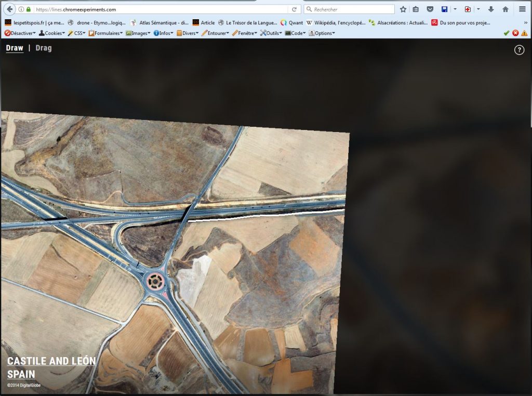Click the Spain location link
This screenshot has height=396, width=532.
pyautogui.click(x=21, y=374)
